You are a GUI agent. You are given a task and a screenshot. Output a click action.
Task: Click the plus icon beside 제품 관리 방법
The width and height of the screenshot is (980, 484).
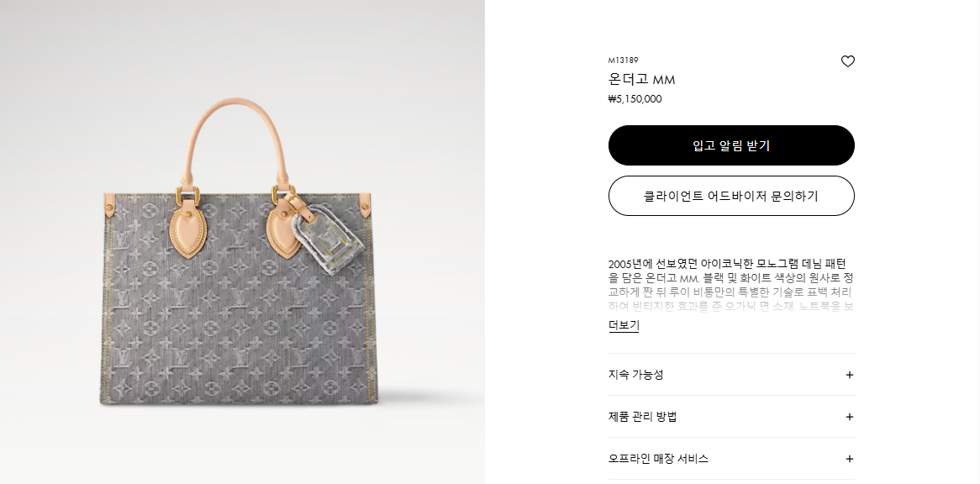coord(849,417)
